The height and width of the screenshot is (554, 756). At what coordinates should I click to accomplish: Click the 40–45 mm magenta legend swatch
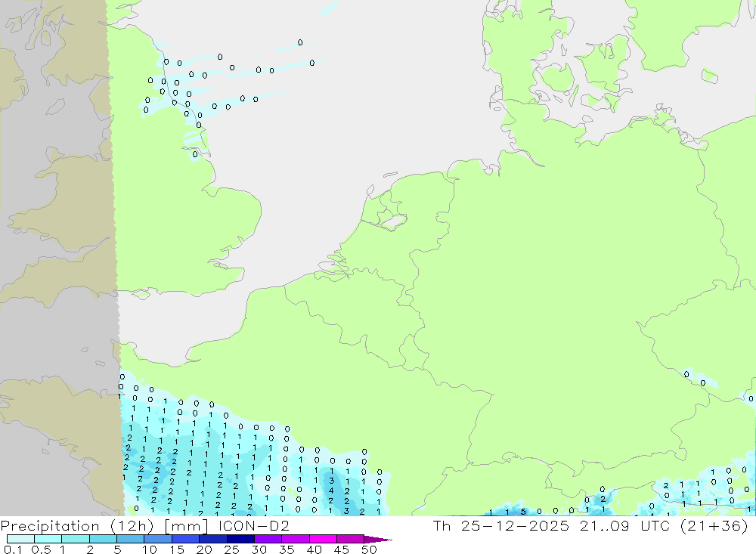tap(323, 539)
